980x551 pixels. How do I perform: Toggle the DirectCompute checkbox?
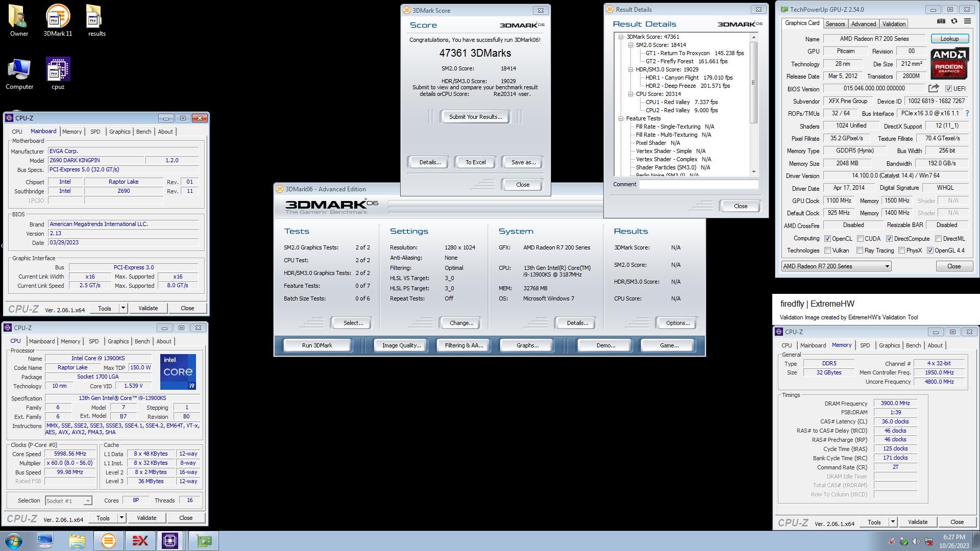coord(889,239)
